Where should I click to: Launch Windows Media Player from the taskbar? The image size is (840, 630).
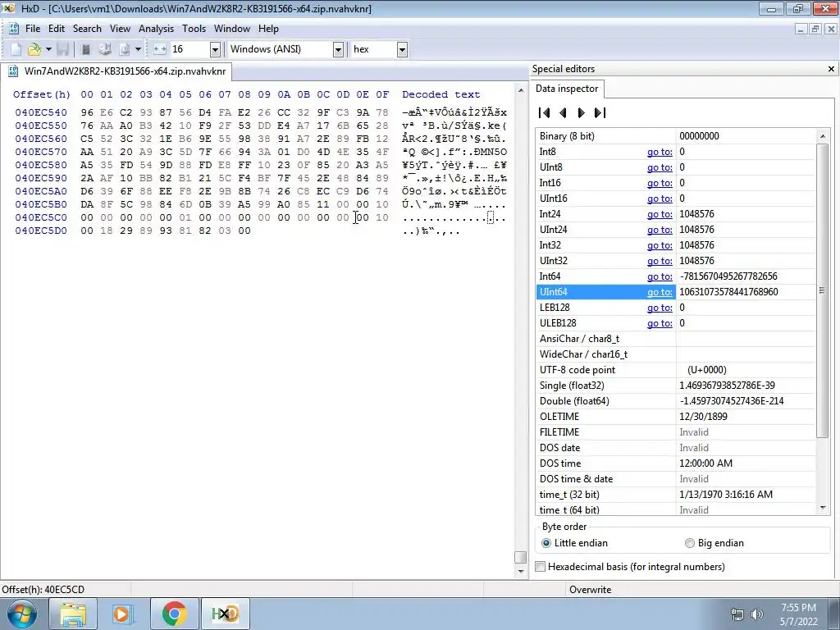point(122,614)
